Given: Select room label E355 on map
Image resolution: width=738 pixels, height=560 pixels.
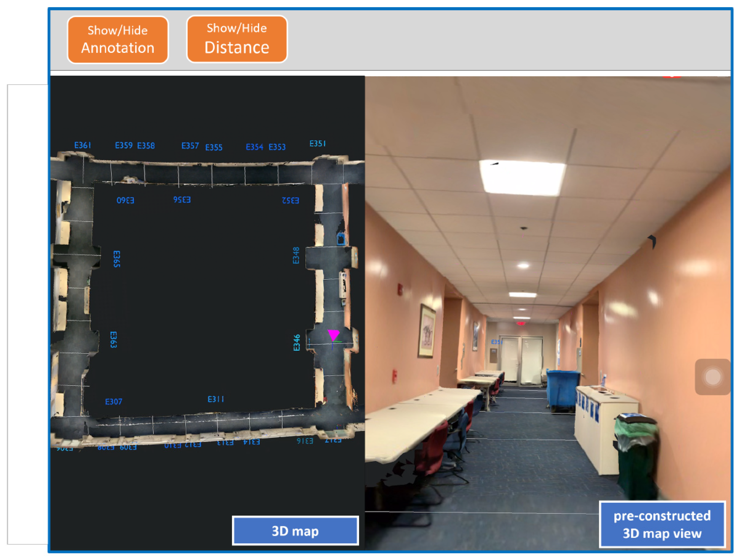Looking at the screenshot, I should coord(213,147).
